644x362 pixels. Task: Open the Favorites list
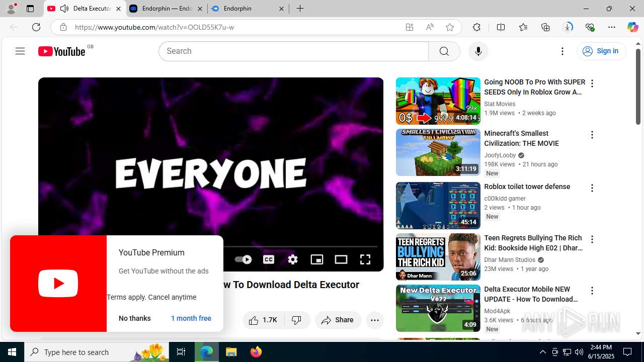tap(523, 27)
